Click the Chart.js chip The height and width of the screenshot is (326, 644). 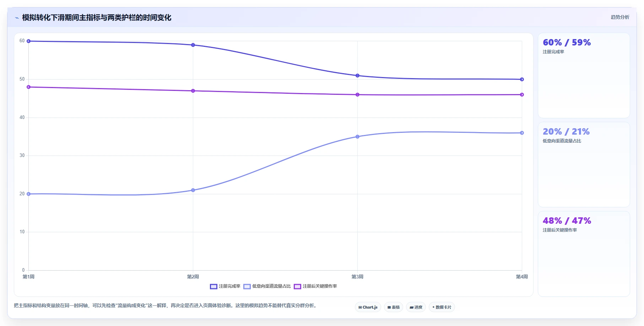(368, 307)
